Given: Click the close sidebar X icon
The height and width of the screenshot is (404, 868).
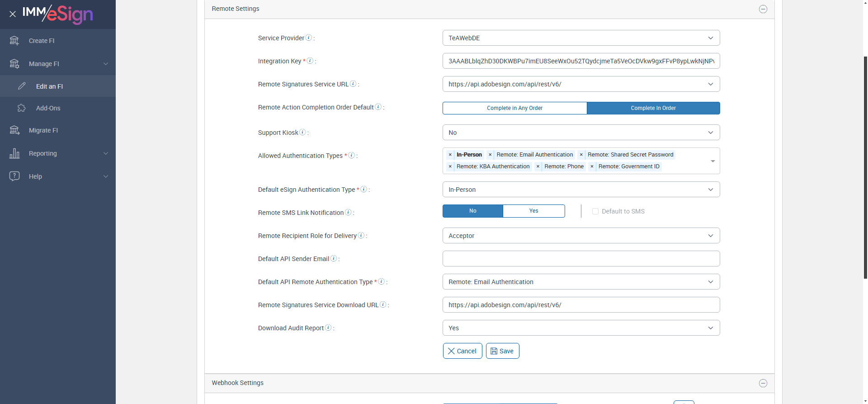Looking at the screenshot, I should coord(13,14).
